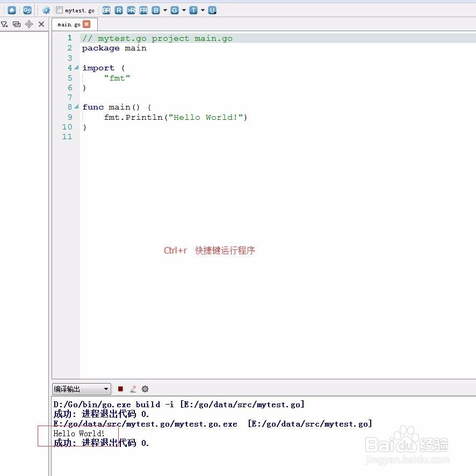Select the main.go editor tab
The height and width of the screenshot is (476, 476).
click(68, 24)
